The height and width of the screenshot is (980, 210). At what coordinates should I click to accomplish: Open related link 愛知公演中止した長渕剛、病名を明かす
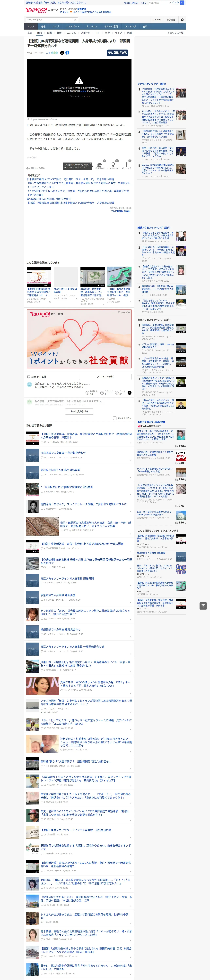tap(49, 199)
